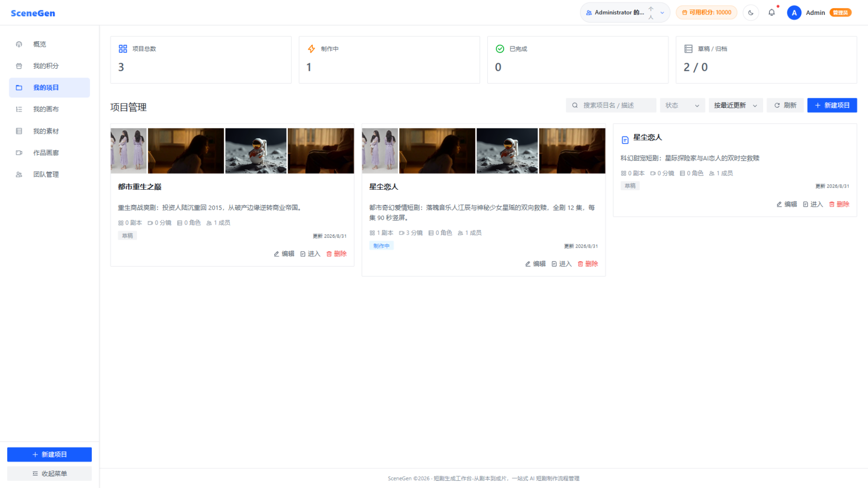Click 1 剧本 stat on 制作中 card
Viewport: 868px width, 488px height.
[x=382, y=233]
